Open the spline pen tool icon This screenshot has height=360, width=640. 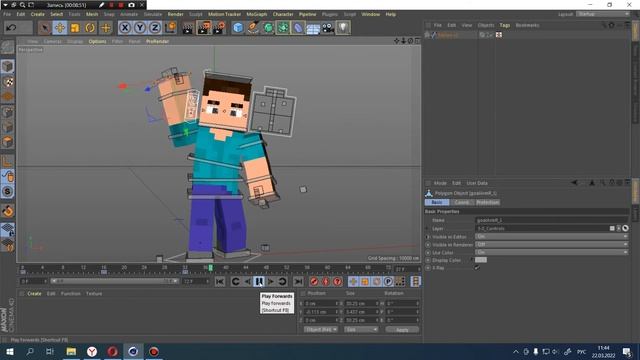(x=253, y=28)
